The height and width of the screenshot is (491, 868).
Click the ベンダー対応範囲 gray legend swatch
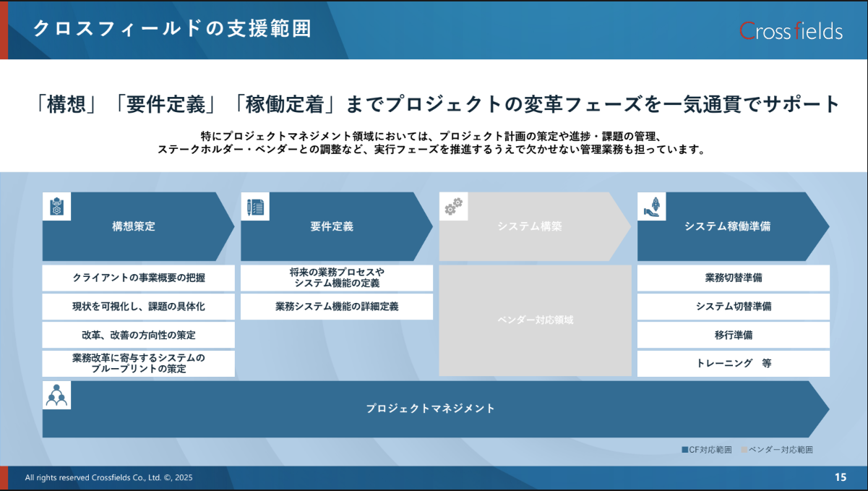744,450
